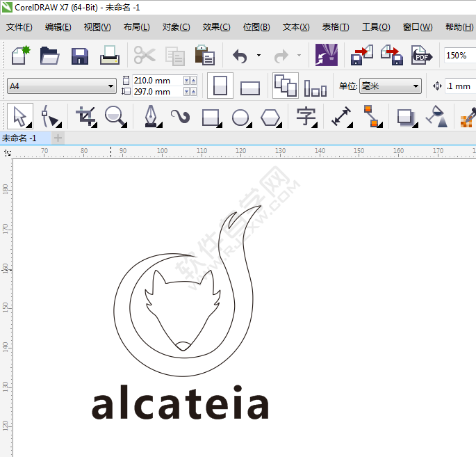
Task: Click the page height 297.0 mm field
Action: (158, 91)
